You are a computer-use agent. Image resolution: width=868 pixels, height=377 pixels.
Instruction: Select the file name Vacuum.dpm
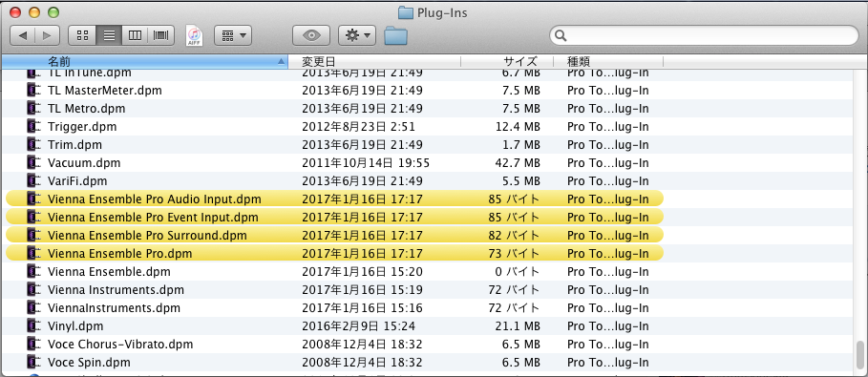84,163
